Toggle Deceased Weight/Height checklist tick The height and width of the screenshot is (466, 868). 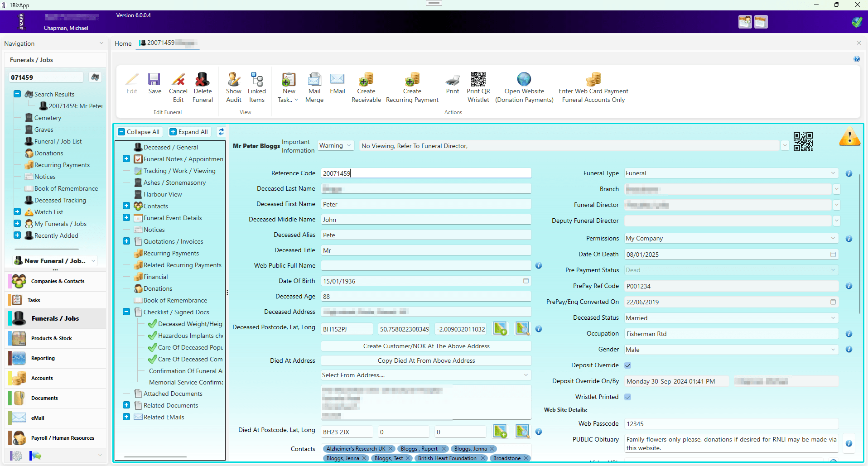pyautogui.click(x=153, y=324)
